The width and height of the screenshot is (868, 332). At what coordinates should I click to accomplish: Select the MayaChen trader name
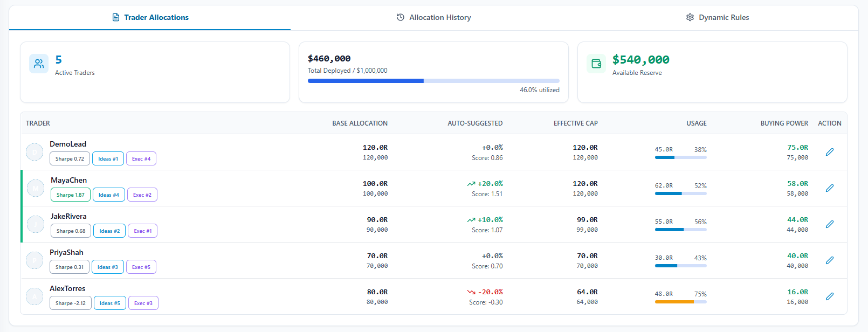(68, 180)
